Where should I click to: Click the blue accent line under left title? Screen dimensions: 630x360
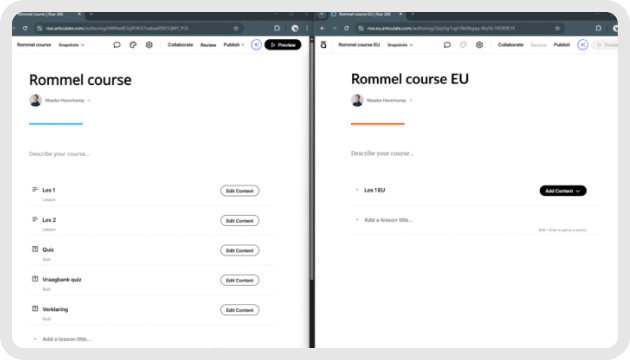click(56, 124)
